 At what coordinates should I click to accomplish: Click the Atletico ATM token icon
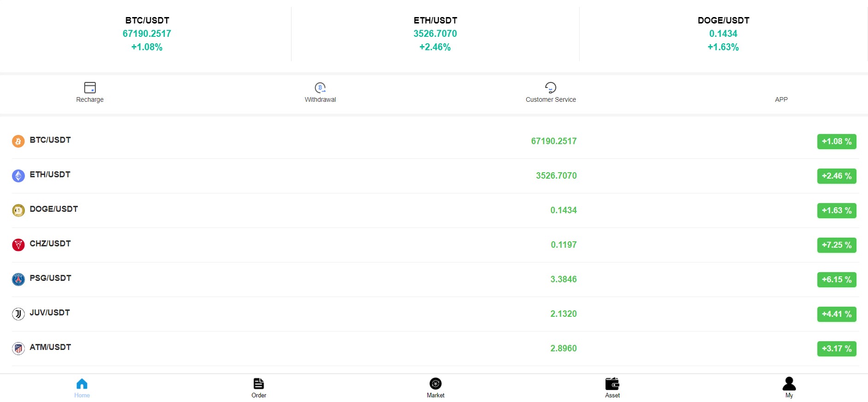[18, 349]
